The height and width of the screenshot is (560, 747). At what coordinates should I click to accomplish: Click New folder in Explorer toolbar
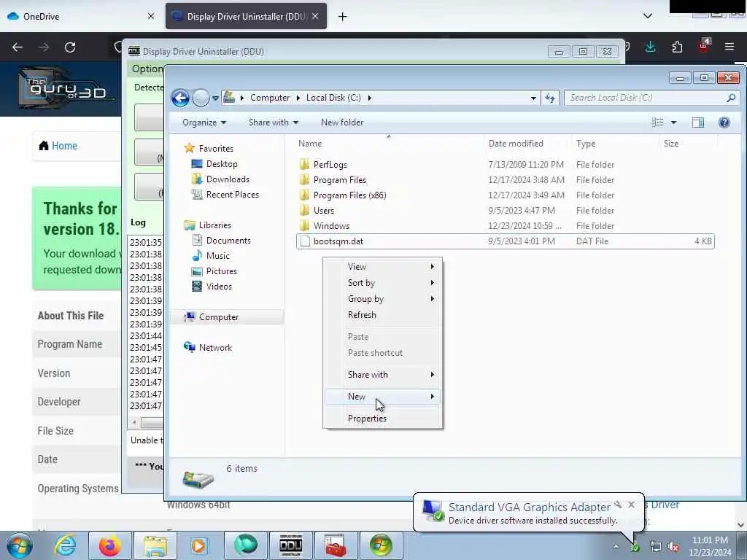pyautogui.click(x=341, y=122)
